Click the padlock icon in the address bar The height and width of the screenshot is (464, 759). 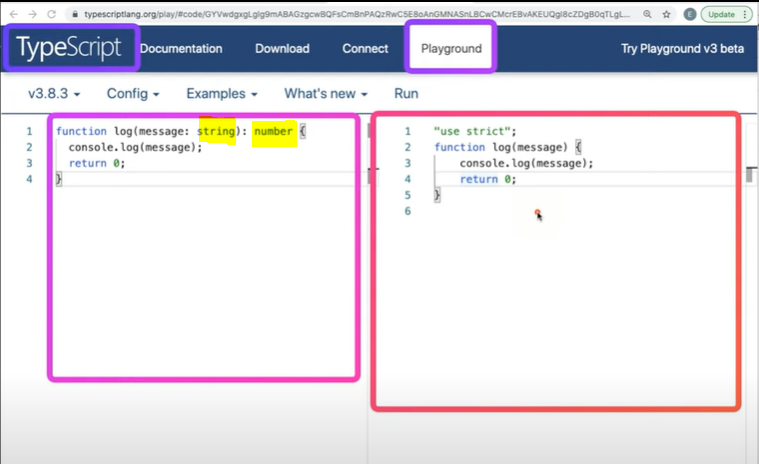pos(75,15)
